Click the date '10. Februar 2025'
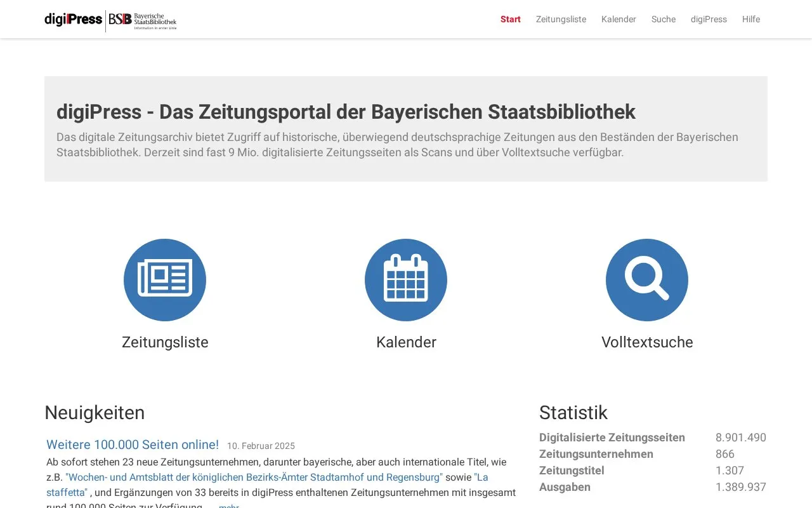Viewport: 812px width, 508px height. [261, 446]
